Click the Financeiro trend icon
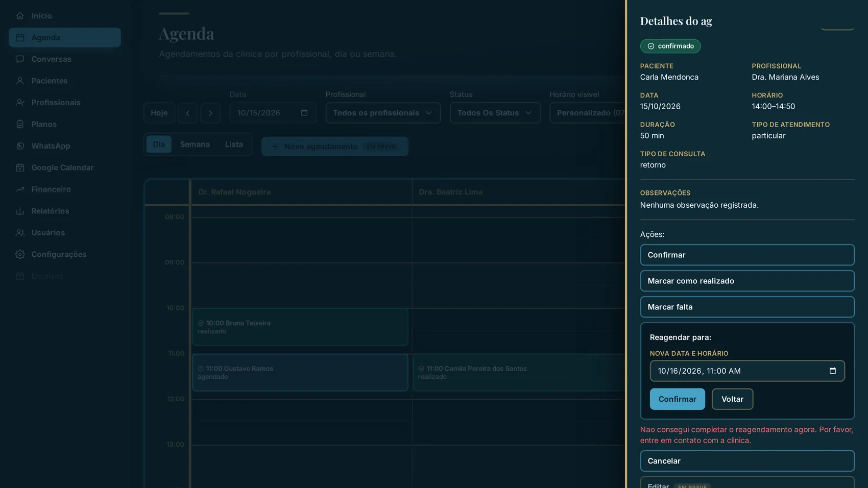 point(20,189)
